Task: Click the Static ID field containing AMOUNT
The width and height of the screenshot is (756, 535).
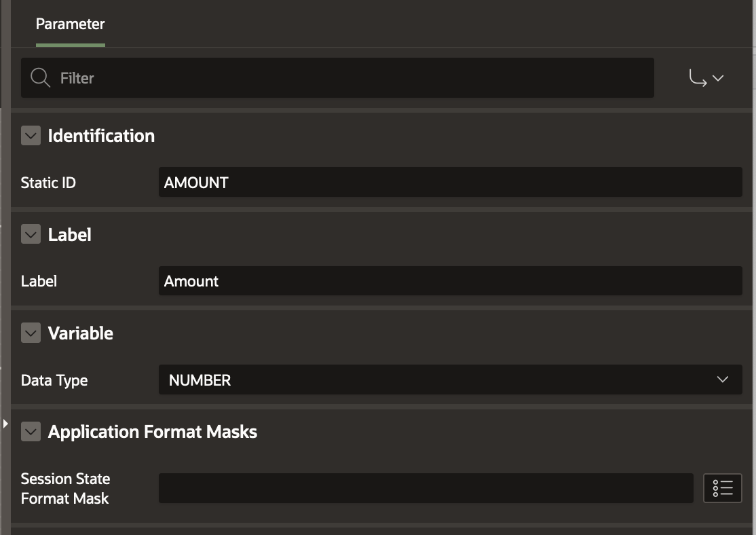Action: coord(450,183)
